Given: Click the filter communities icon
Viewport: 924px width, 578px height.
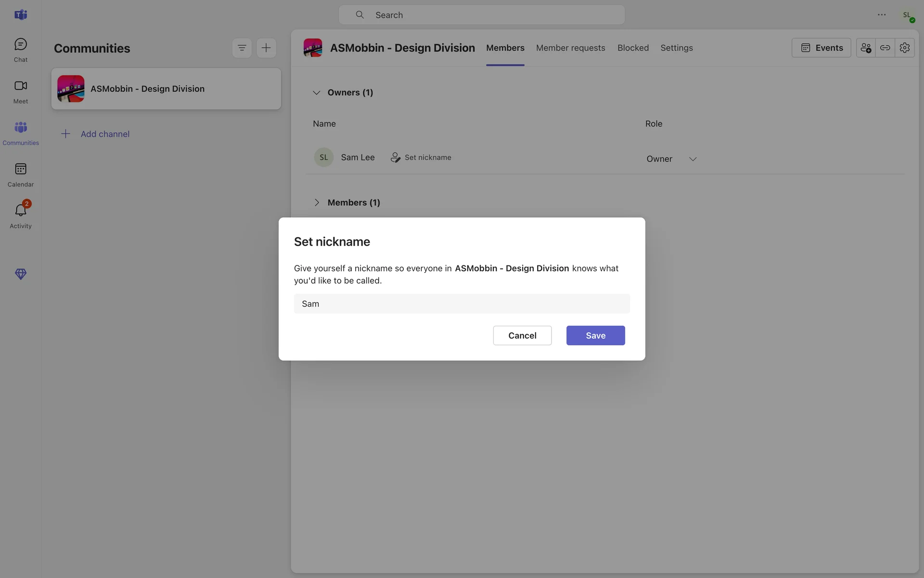Looking at the screenshot, I should pos(242,48).
